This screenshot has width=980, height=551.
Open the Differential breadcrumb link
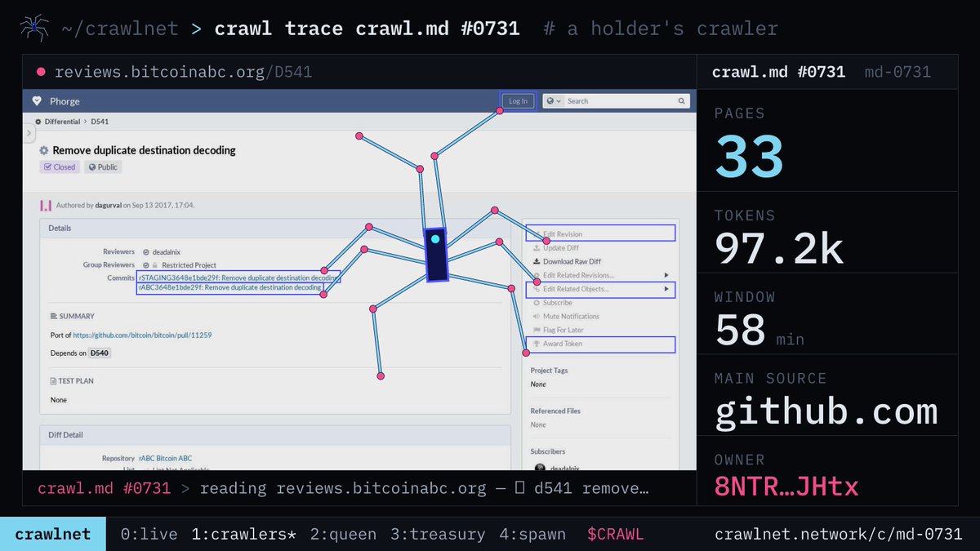(x=62, y=122)
